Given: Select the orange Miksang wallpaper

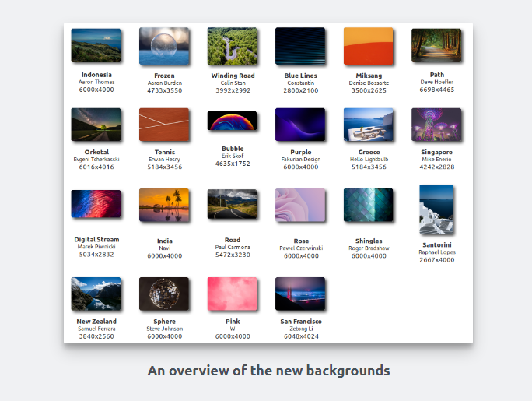Looking at the screenshot, I should (x=369, y=45).
